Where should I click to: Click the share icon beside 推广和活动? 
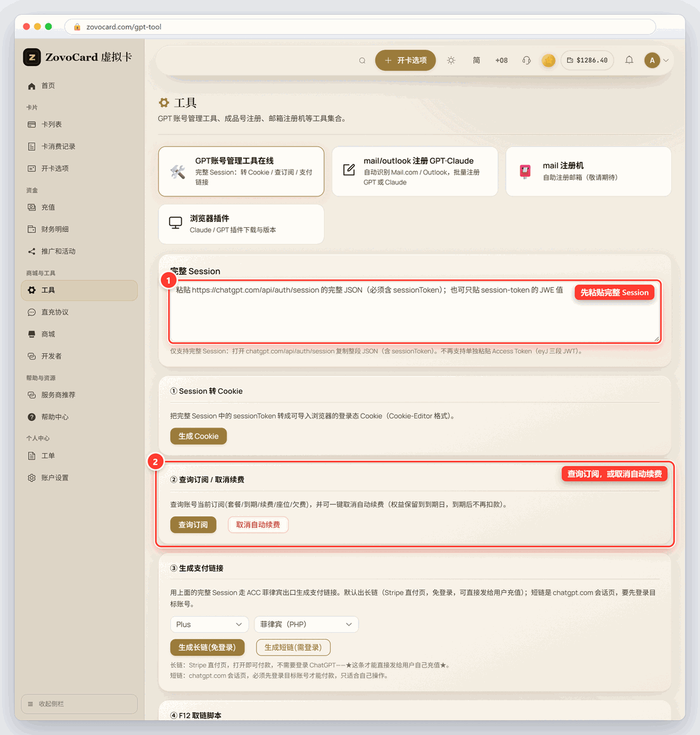[31, 252]
